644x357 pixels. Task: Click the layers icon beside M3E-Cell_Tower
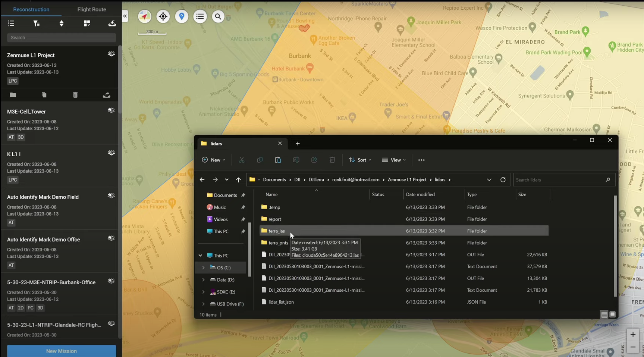click(111, 110)
